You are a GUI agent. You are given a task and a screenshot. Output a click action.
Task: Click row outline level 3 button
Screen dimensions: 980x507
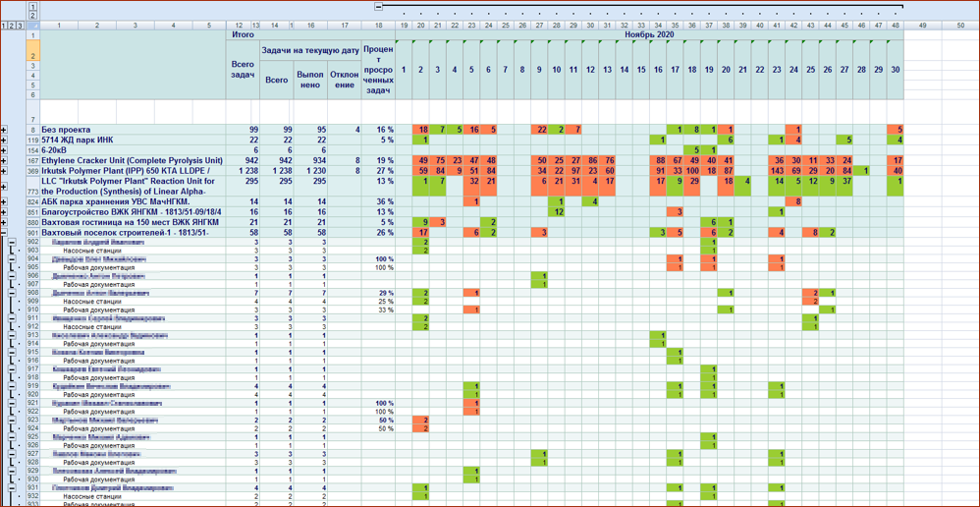(20, 26)
